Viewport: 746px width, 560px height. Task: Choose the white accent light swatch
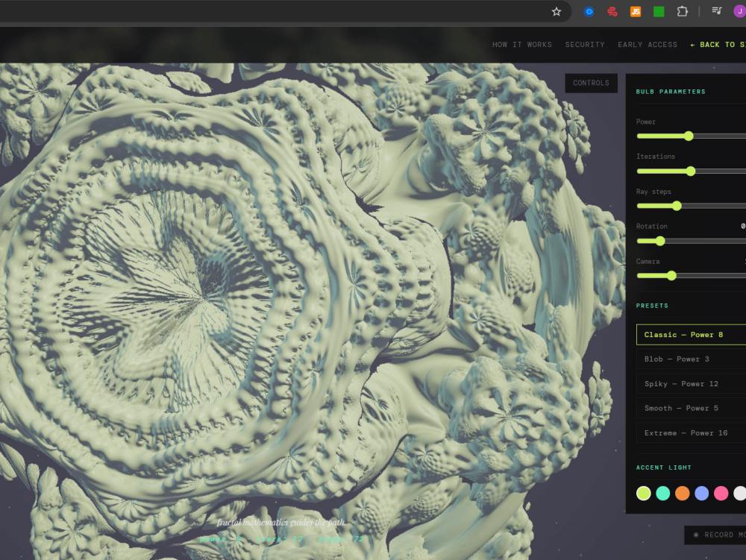(x=740, y=494)
